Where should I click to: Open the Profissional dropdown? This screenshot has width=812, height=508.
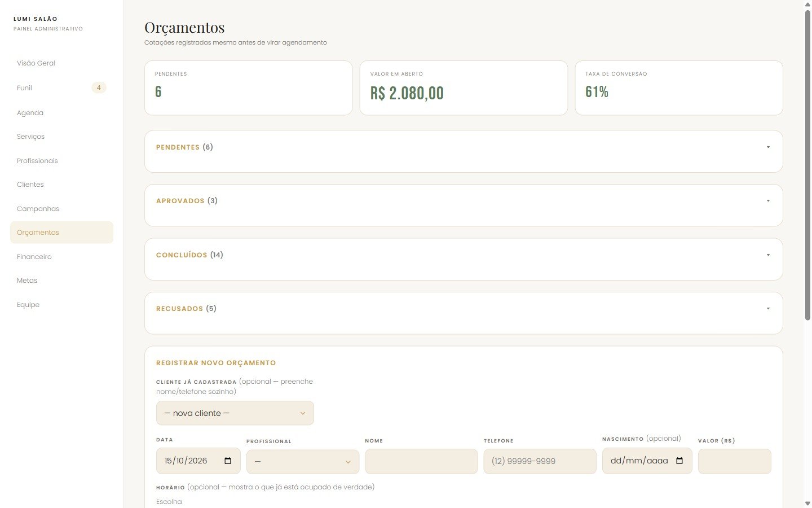[x=303, y=462]
